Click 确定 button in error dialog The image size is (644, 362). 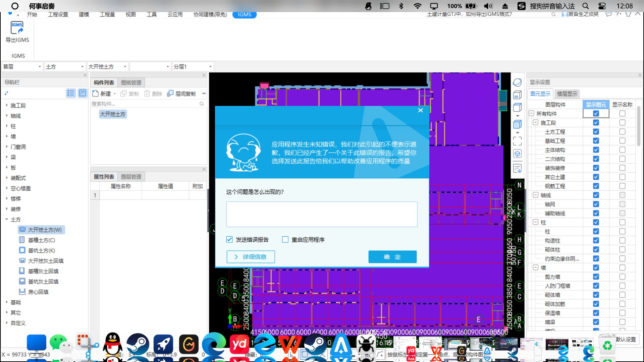(392, 257)
